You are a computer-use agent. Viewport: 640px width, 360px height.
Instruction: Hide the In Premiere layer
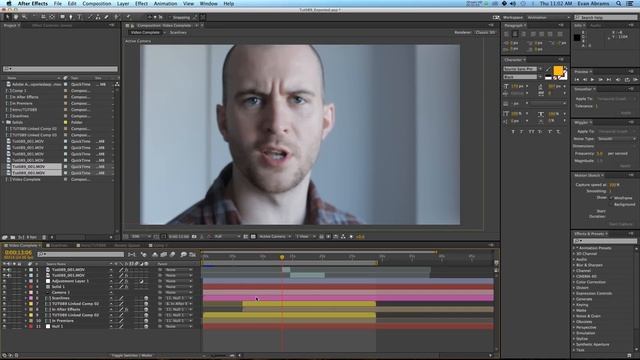click(4, 321)
